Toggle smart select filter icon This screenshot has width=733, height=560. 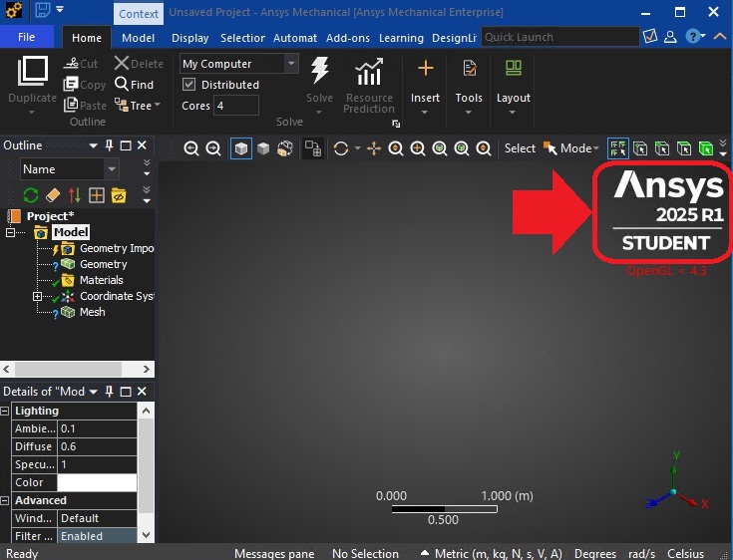pyautogui.click(x=618, y=148)
